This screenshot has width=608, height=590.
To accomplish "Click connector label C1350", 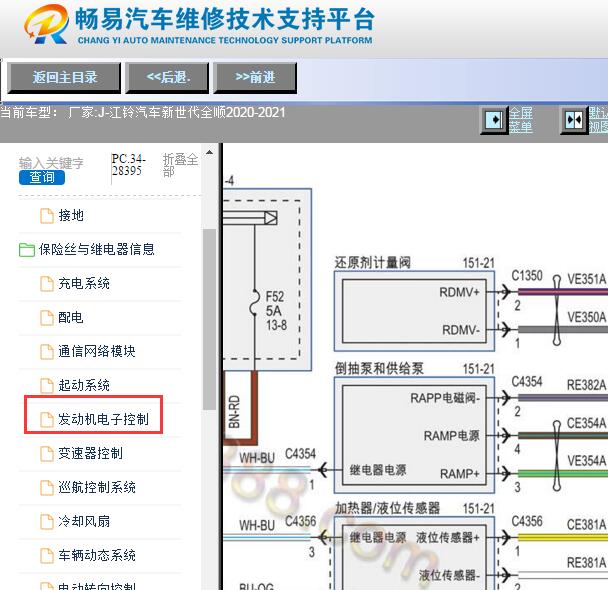I will (527, 276).
